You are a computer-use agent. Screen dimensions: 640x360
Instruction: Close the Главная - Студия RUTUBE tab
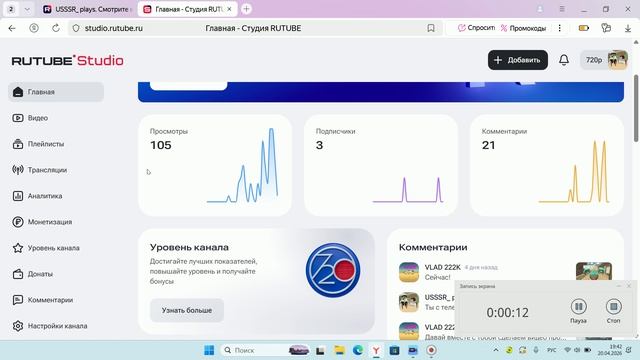pyautogui.click(x=229, y=9)
